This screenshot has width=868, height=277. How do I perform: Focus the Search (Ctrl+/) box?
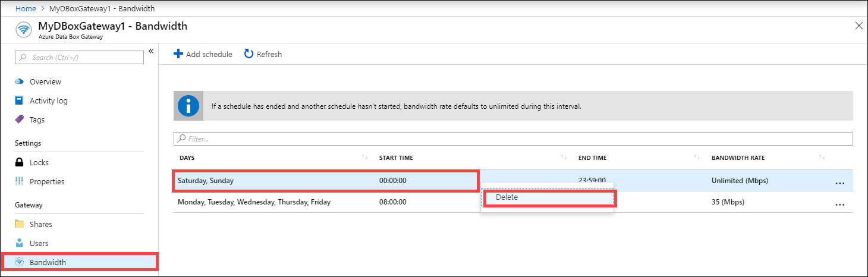point(79,57)
